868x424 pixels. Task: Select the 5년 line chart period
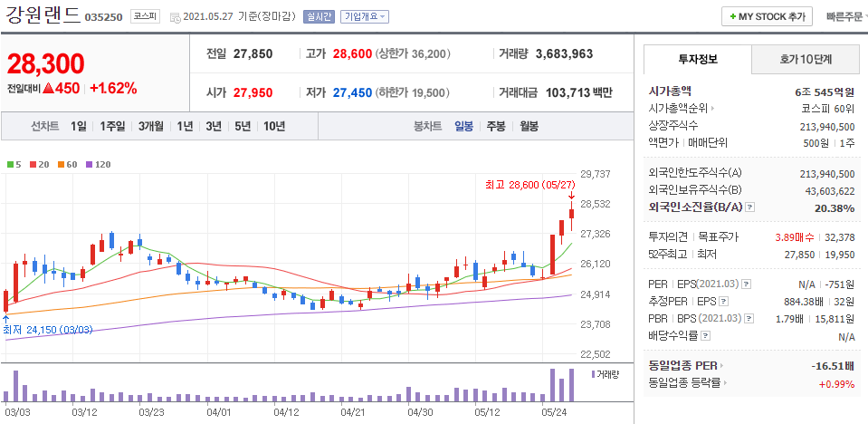click(x=243, y=126)
